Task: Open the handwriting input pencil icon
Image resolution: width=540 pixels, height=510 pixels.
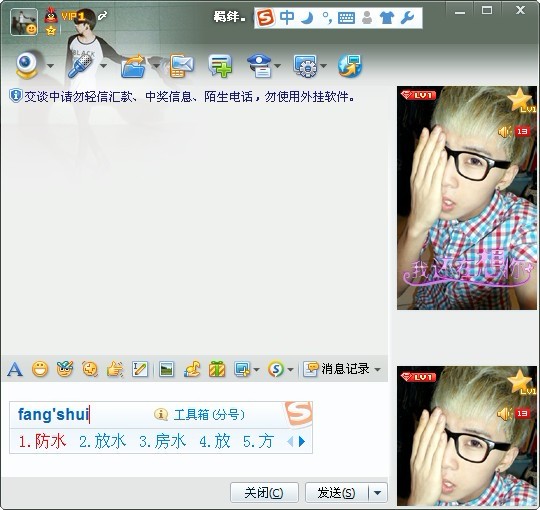Action: point(140,370)
